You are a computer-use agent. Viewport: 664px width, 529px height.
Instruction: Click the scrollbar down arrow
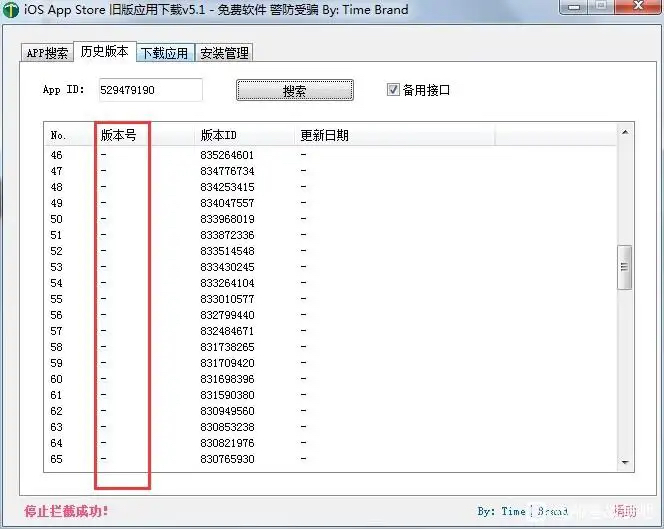625,463
